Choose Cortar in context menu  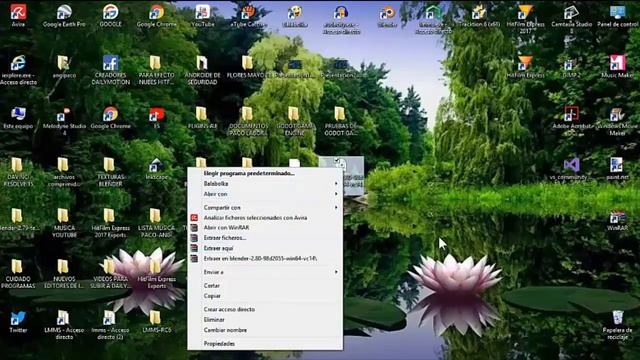[265, 286]
